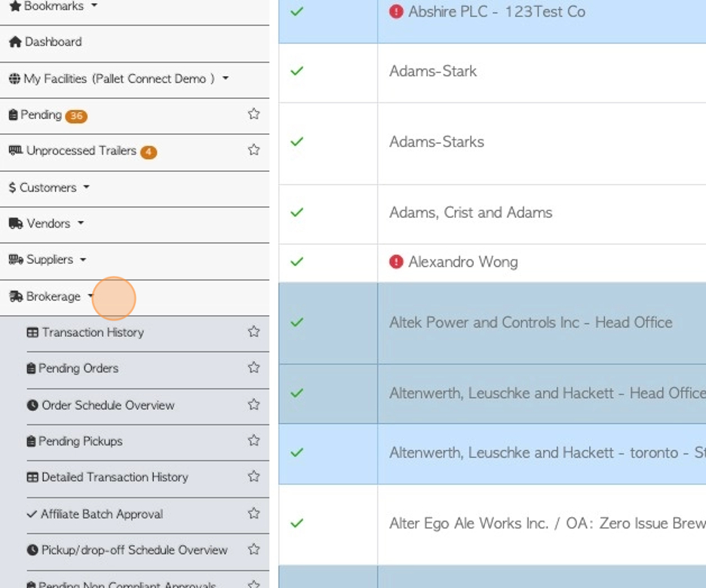
Task: Open Detailed Transaction History link
Action: pos(115,477)
